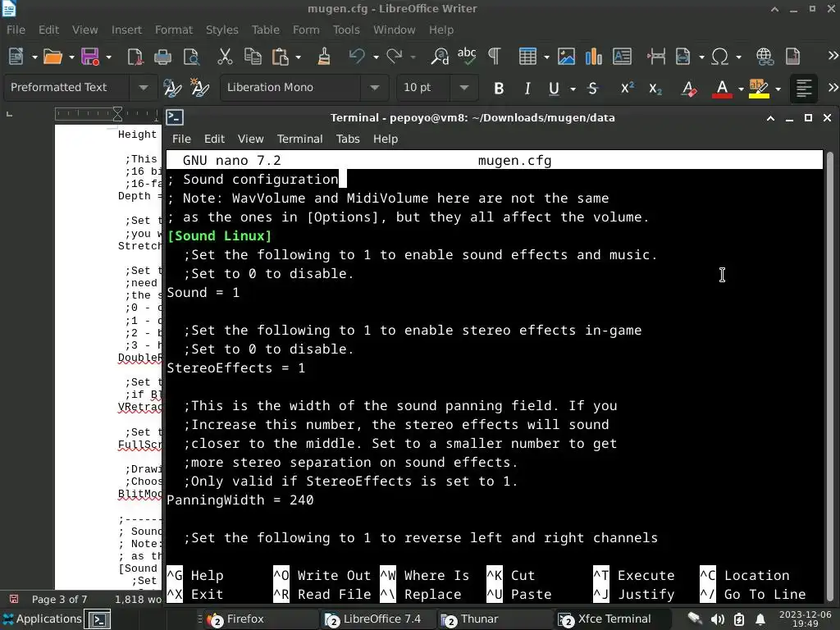Run the spelling check abc icon
The height and width of the screenshot is (630, 840).
click(467, 57)
